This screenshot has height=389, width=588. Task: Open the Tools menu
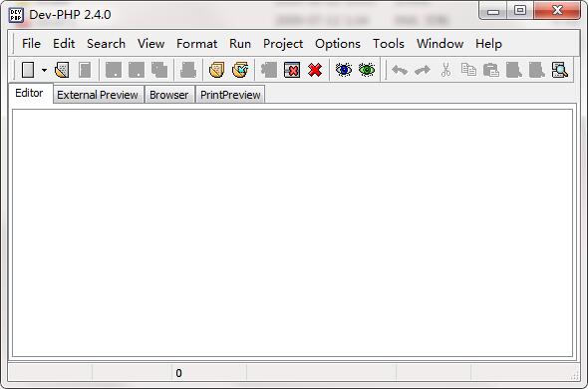pos(388,44)
